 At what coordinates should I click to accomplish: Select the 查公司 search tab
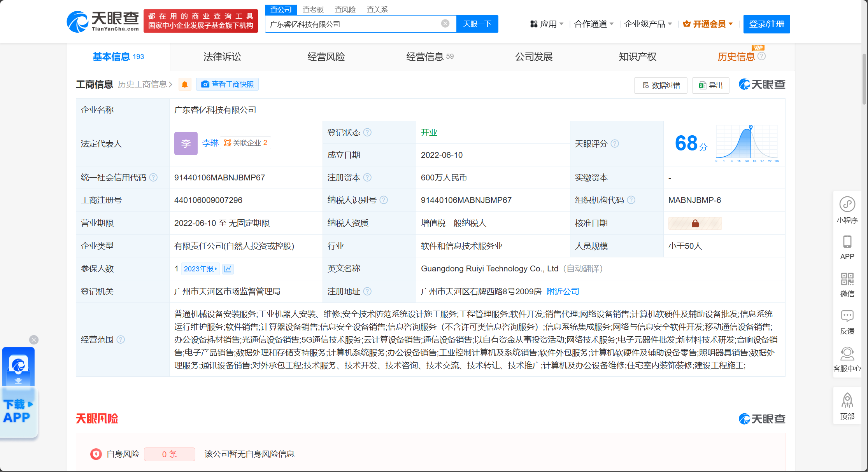pos(281,9)
